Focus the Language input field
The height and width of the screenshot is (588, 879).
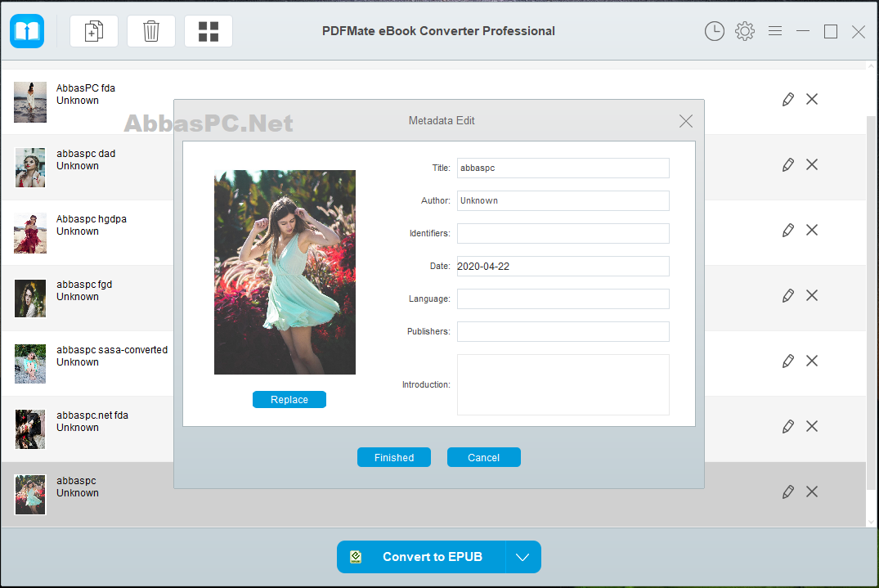(563, 298)
